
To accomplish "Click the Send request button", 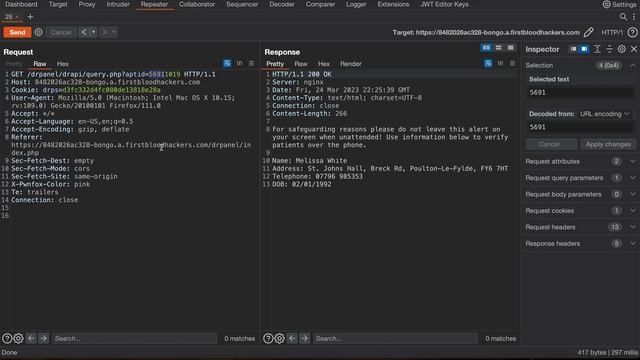I will coord(17,32).
